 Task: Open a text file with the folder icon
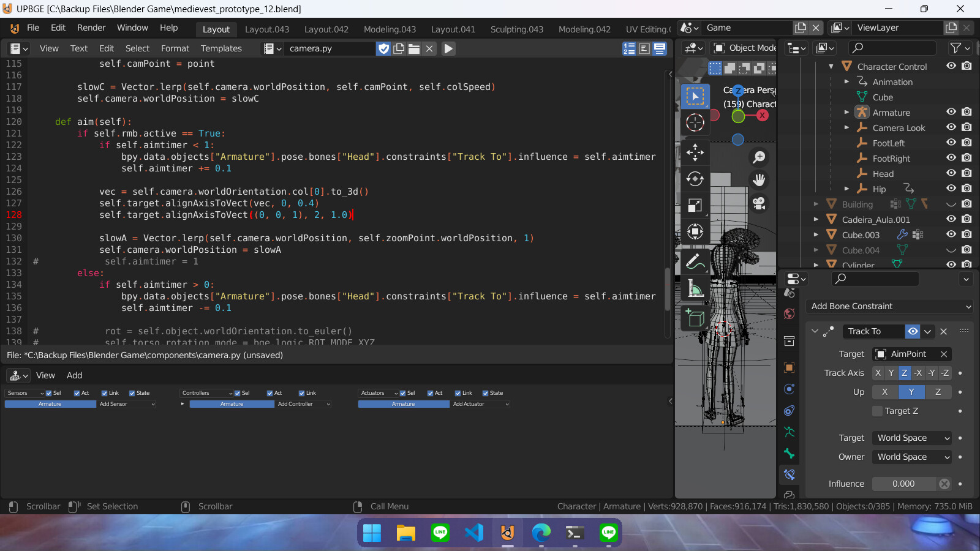click(414, 48)
